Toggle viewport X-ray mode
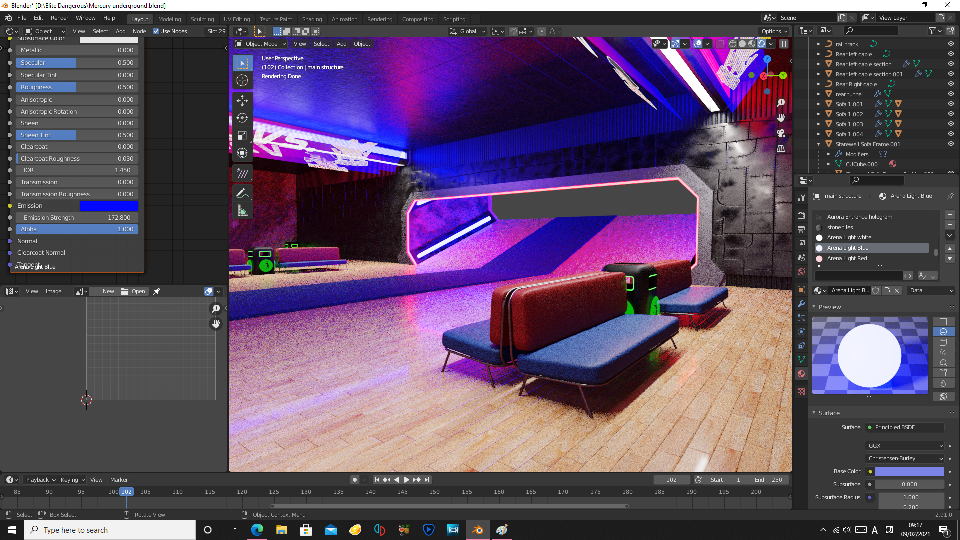Screen dimensions: 960x540 pos(721,44)
